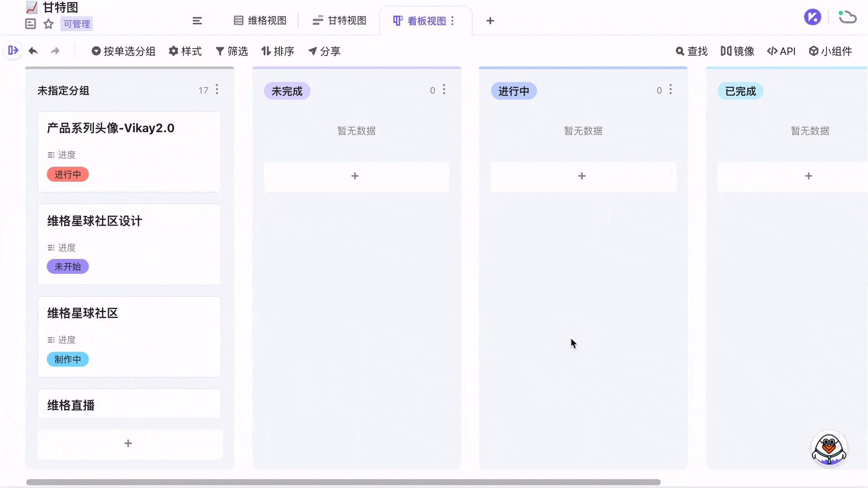Add a new card in the 已完成 column
The image size is (868, 488).
(x=809, y=176)
